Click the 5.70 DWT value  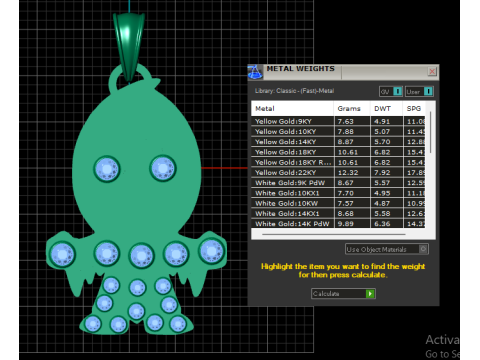[x=382, y=142]
